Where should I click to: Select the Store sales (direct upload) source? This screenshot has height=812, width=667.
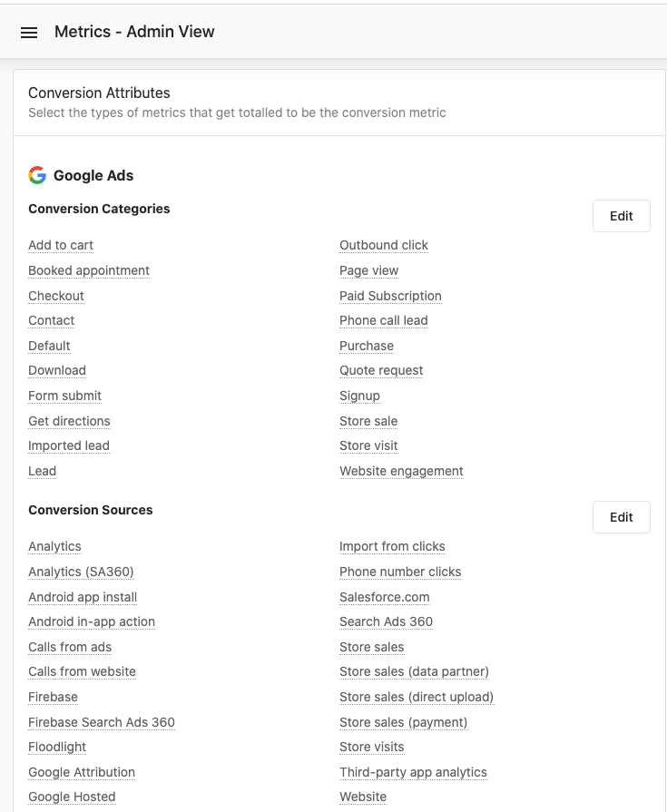416,697
